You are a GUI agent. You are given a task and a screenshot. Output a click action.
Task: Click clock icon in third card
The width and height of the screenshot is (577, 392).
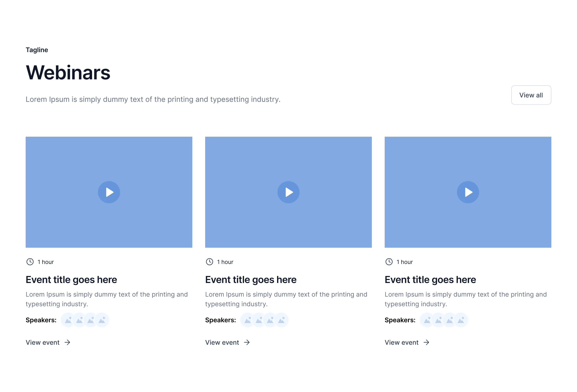pyautogui.click(x=389, y=262)
